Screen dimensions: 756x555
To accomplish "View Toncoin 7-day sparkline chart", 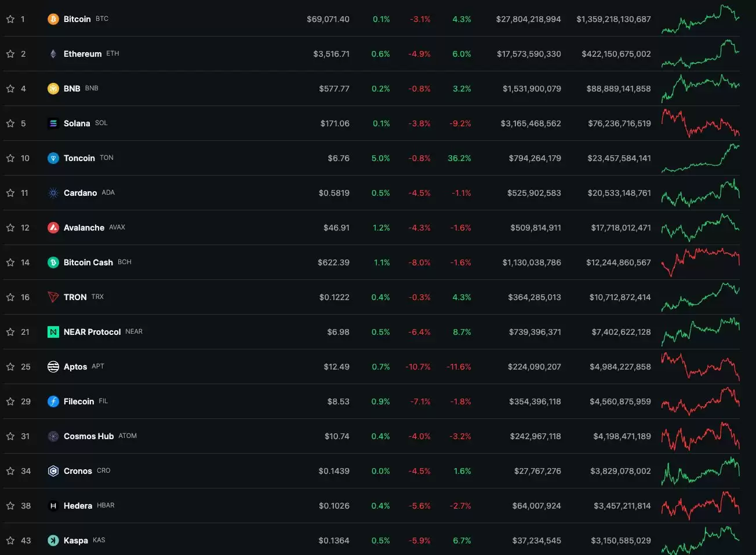I will [700, 158].
